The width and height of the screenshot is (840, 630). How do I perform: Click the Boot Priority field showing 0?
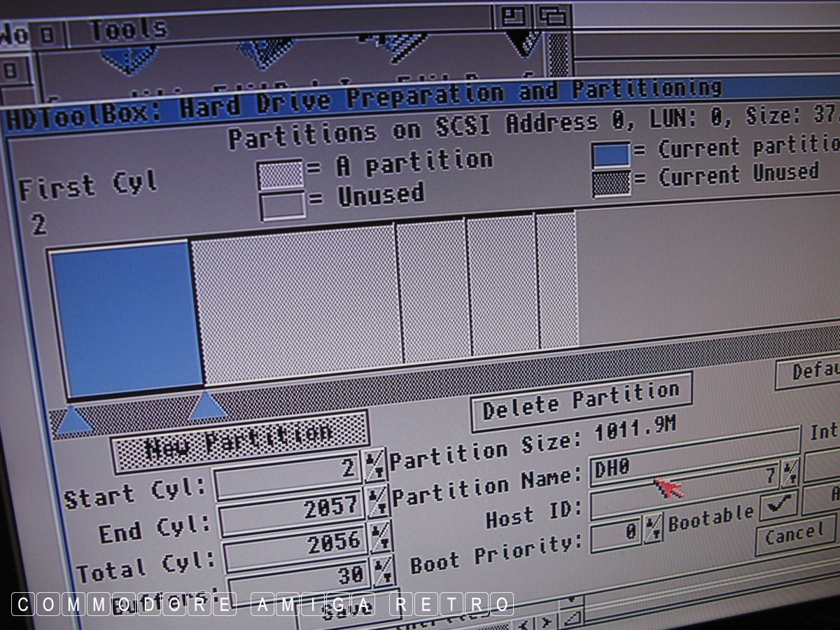[x=616, y=533]
